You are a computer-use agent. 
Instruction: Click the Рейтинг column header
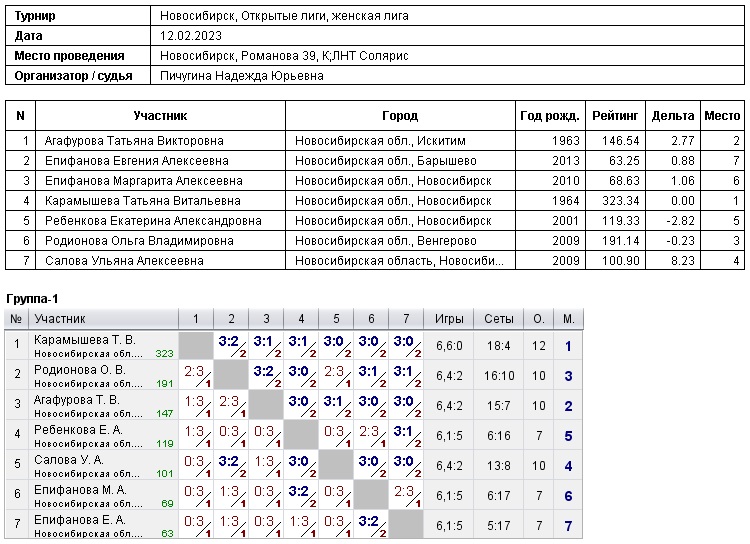pyautogui.click(x=615, y=116)
